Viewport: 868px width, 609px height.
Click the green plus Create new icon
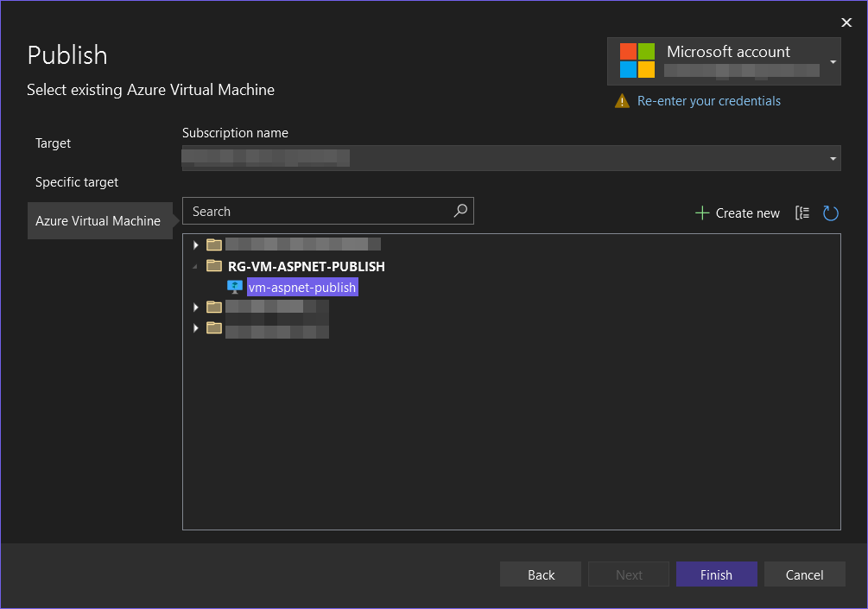[x=702, y=213]
